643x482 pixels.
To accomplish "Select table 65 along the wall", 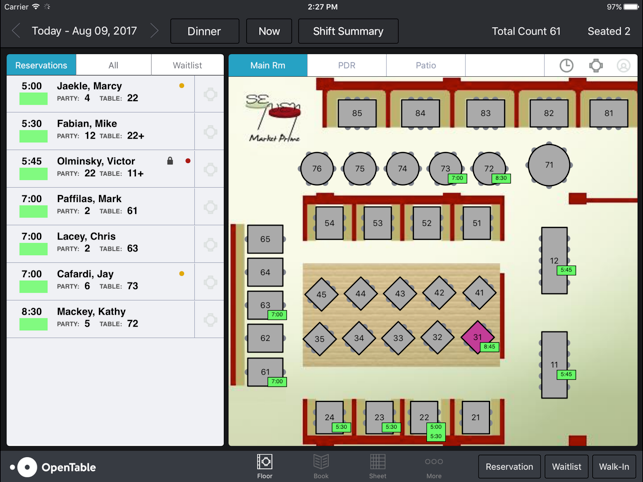I will pyautogui.click(x=265, y=239).
